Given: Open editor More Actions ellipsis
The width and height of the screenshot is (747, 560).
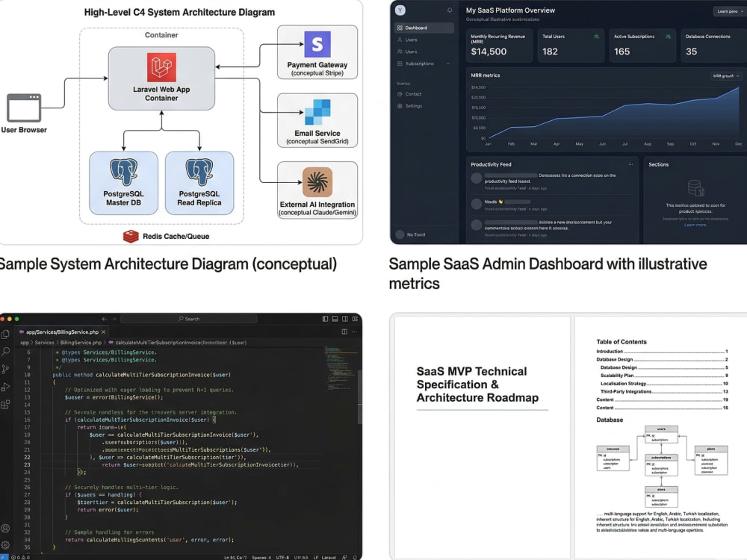Looking at the screenshot, I should (354, 332).
